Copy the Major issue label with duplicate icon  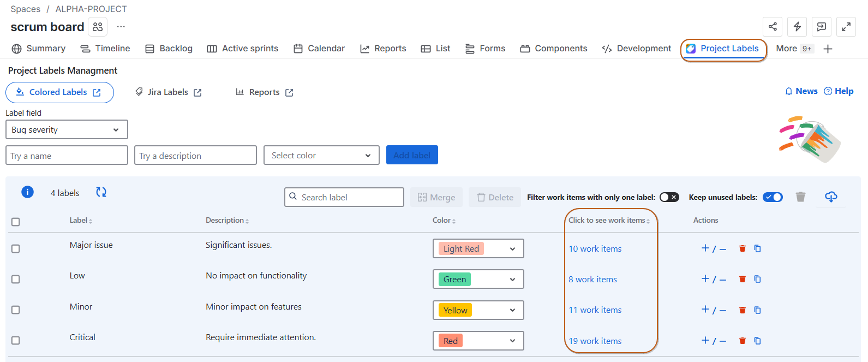[757, 248]
